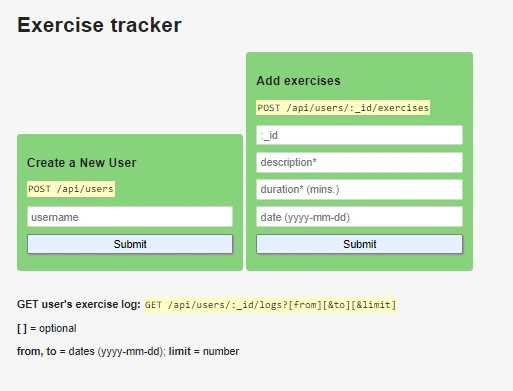Click the word 'number' after limit

pos(221,351)
